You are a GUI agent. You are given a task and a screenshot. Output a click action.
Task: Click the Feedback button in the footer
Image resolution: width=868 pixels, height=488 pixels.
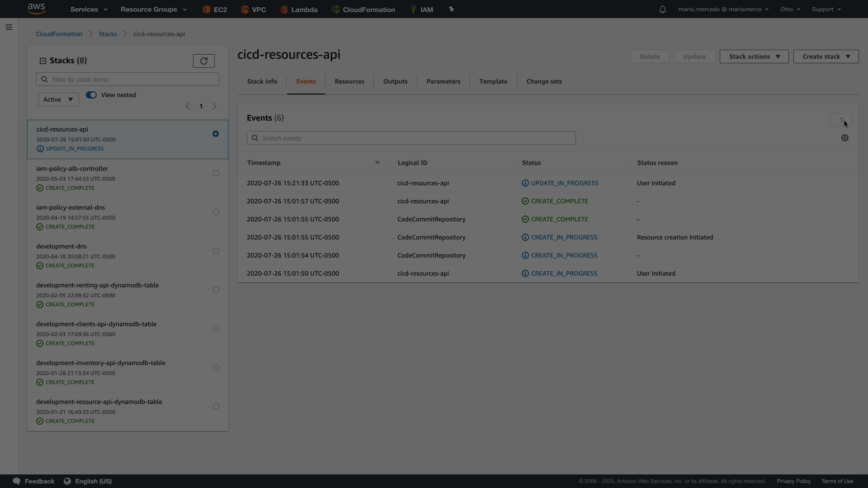pos(34,481)
